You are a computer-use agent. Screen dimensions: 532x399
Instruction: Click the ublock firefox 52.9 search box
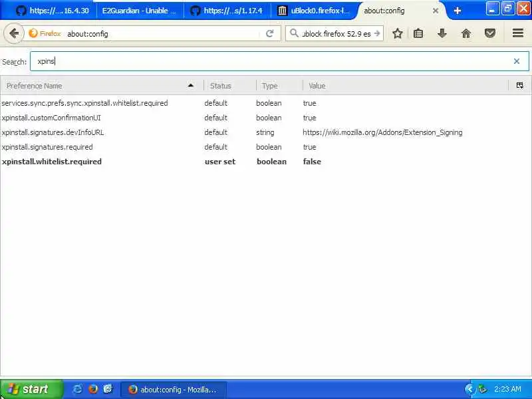[x=336, y=34]
